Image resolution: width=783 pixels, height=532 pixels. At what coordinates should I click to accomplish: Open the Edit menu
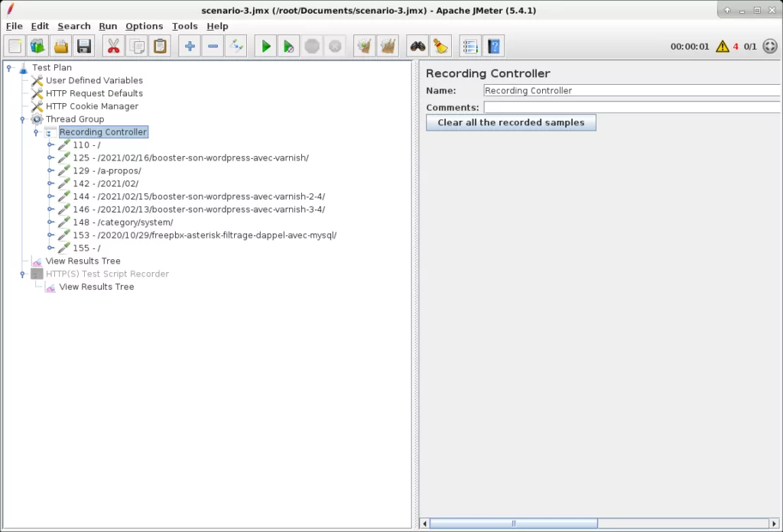point(40,26)
